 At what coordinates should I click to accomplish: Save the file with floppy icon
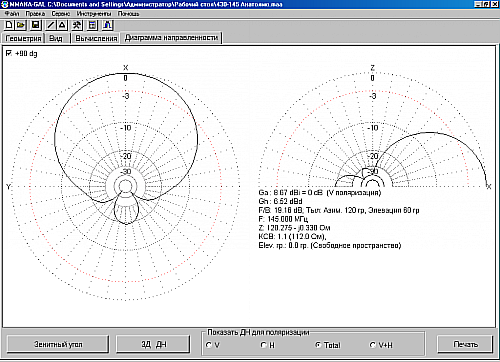[x=36, y=25]
